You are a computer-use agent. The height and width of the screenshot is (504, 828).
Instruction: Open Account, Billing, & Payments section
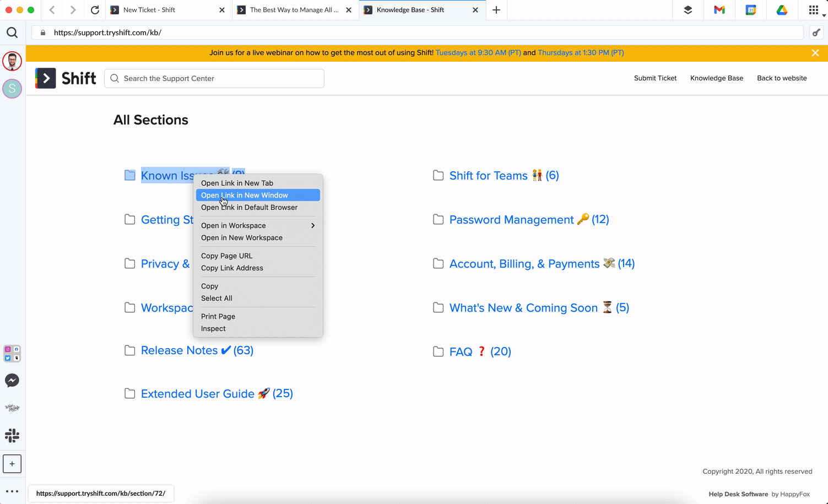(x=542, y=263)
